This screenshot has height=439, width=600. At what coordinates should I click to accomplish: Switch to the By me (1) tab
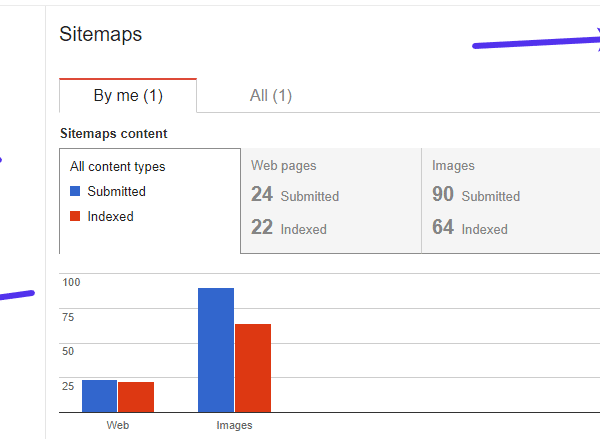point(128,96)
